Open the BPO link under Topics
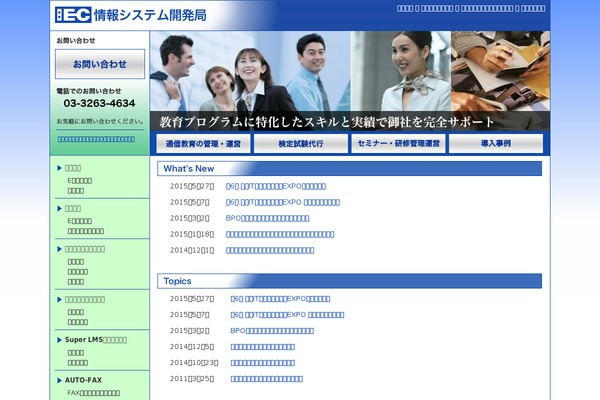Viewport: 600px width, 400px height. coord(272,331)
